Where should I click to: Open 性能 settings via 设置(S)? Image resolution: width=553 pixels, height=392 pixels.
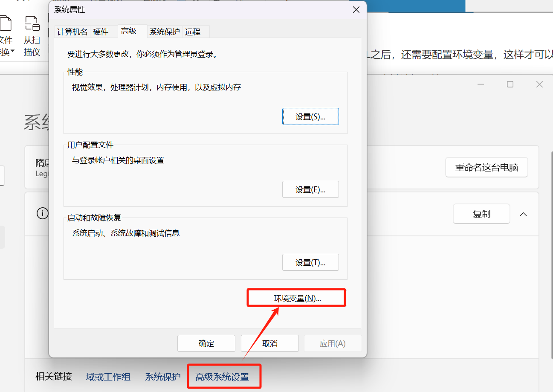(310, 116)
